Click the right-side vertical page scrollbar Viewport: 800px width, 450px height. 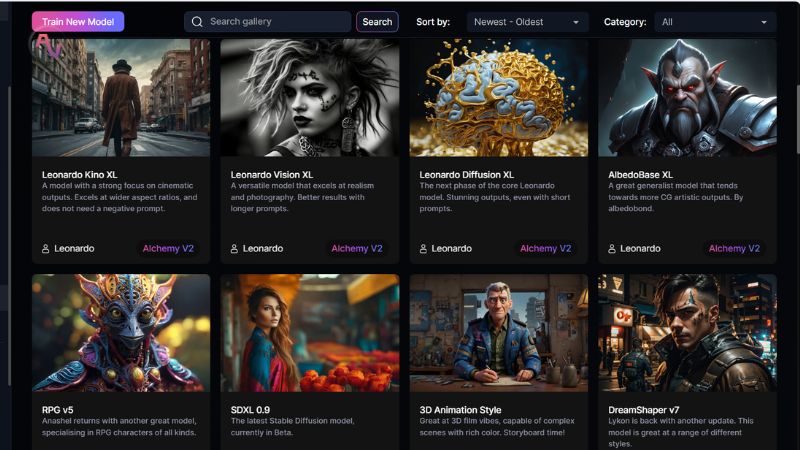click(797, 120)
